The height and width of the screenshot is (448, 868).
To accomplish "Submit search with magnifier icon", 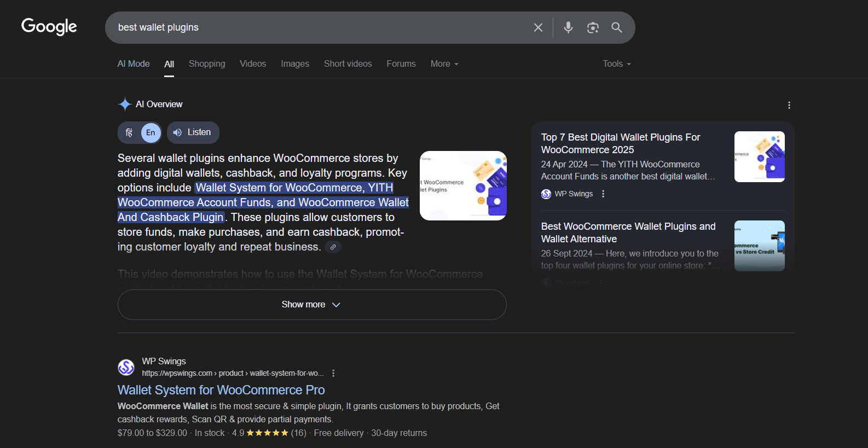I will pyautogui.click(x=617, y=27).
